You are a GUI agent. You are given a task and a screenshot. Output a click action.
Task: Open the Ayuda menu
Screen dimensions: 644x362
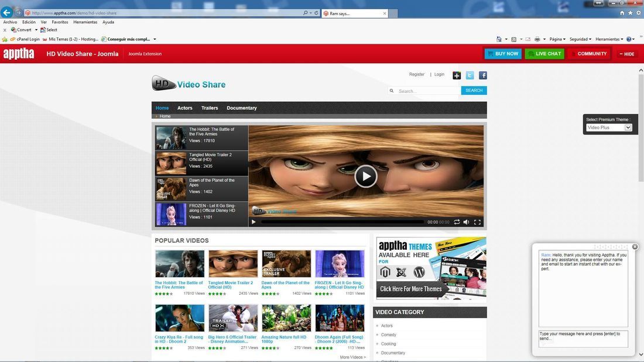click(108, 22)
